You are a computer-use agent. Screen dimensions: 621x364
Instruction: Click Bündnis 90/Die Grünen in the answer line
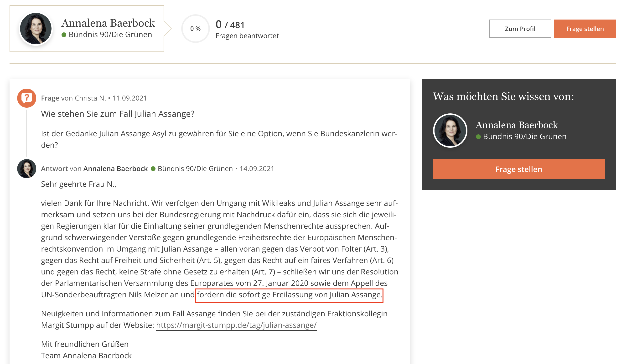coord(195,169)
